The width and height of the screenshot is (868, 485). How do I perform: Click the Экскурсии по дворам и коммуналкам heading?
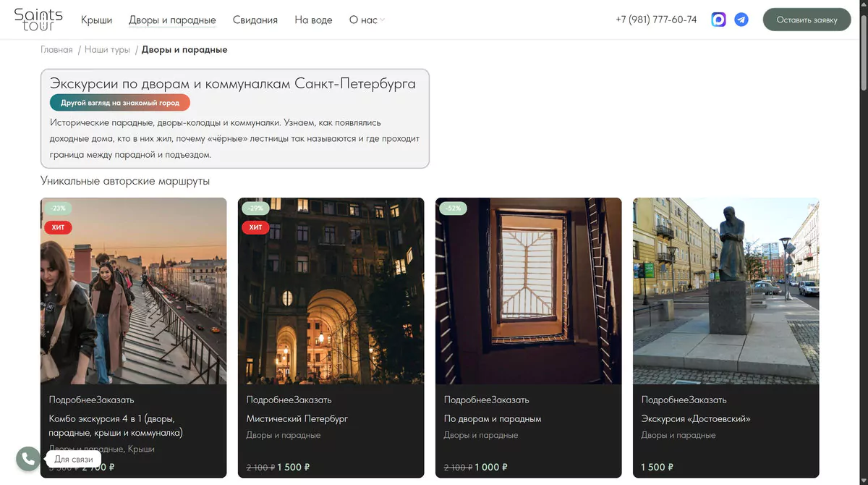click(x=233, y=83)
